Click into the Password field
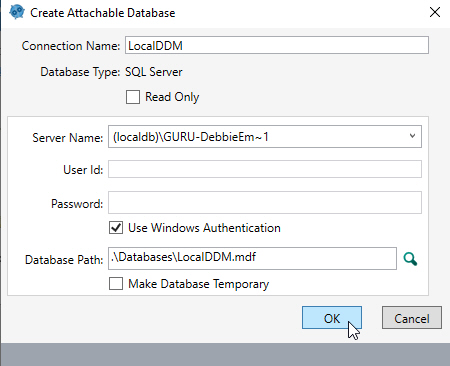450x366 pixels. pyautogui.click(x=265, y=202)
